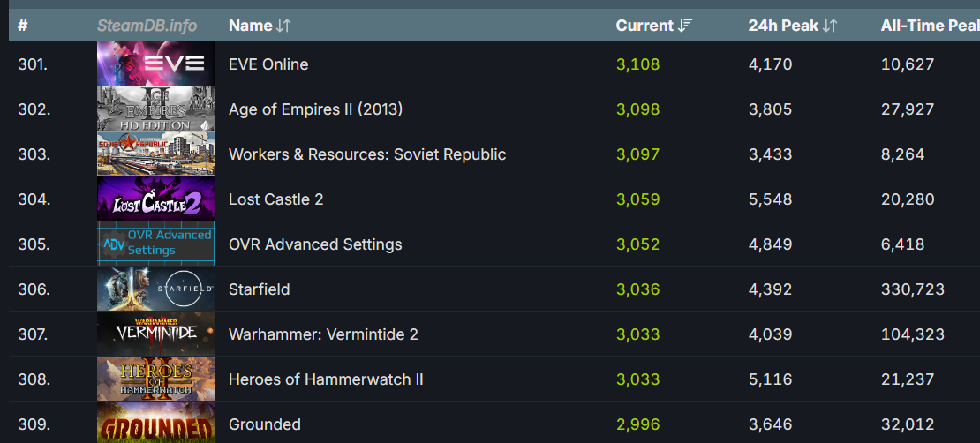This screenshot has width=980, height=443.
Task: Click the OVR Advanced Settings banner image
Action: click(156, 244)
